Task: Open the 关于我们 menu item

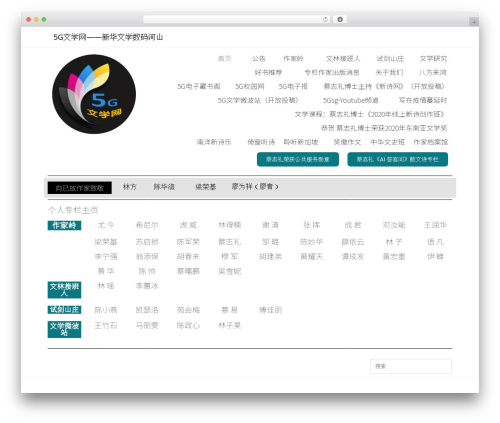Action: pos(389,72)
